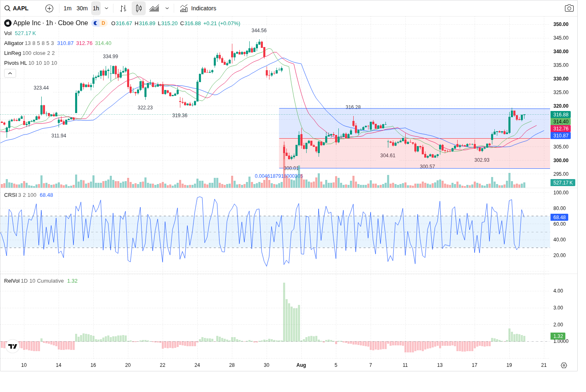The height and width of the screenshot is (392, 586).
Task: Click the Aug label on time axis
Action: click(x=301, y=365)
